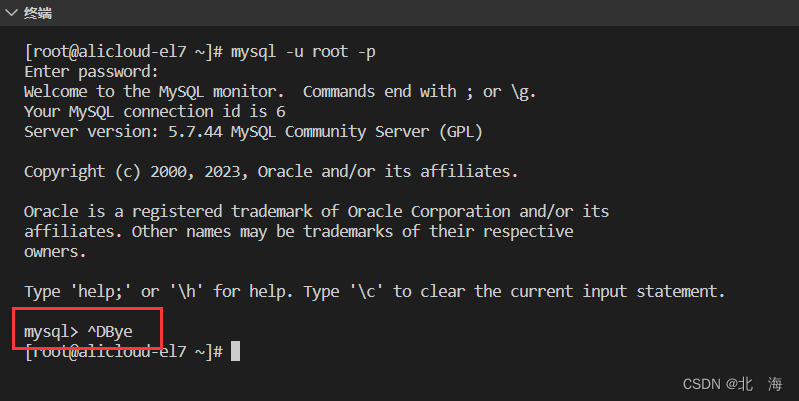Click the terminal cursor block at prompt
This screenshot has height=401, width=799.
pyautogui.click(x=235, y=351)
